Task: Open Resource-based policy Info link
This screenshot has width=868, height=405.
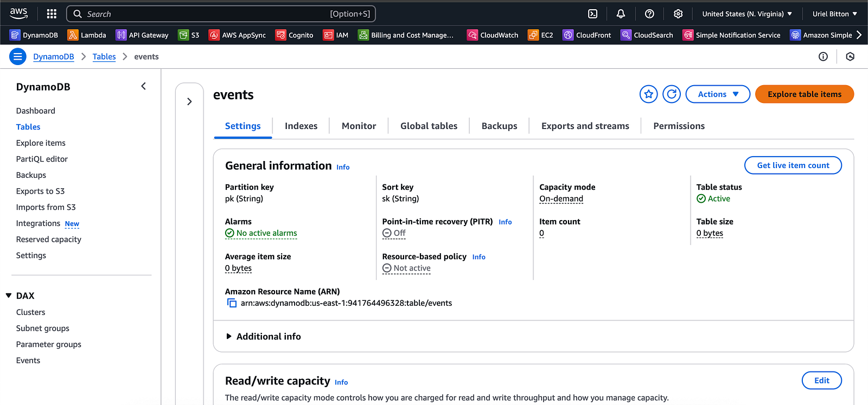Action: coord(479,257)
